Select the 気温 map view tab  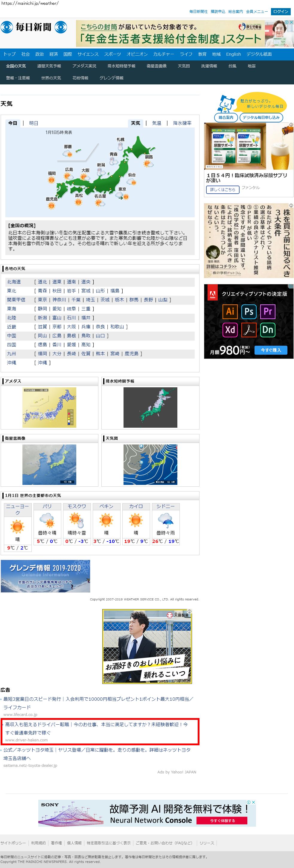tap(157, 123)
